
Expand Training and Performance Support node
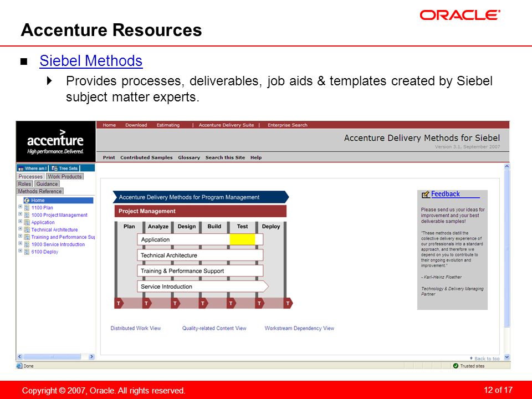(x=21, y=236)
